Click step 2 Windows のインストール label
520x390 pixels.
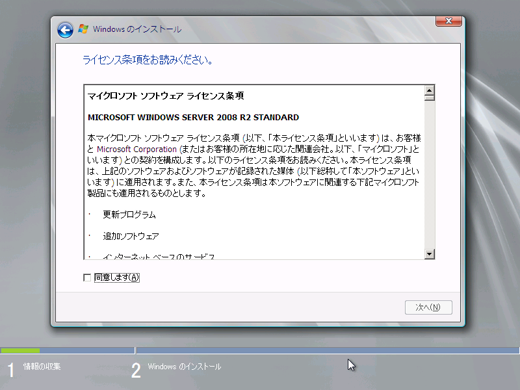(184, 367)
